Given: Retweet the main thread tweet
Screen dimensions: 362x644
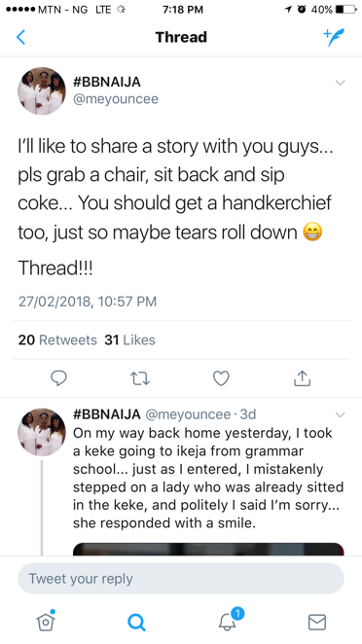Looking at the screenshot, I should point(140,378).
